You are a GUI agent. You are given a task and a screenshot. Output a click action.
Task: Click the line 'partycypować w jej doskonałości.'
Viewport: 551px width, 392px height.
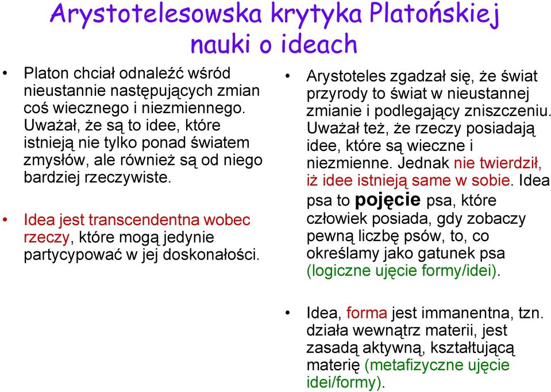[x=142, y=255]
